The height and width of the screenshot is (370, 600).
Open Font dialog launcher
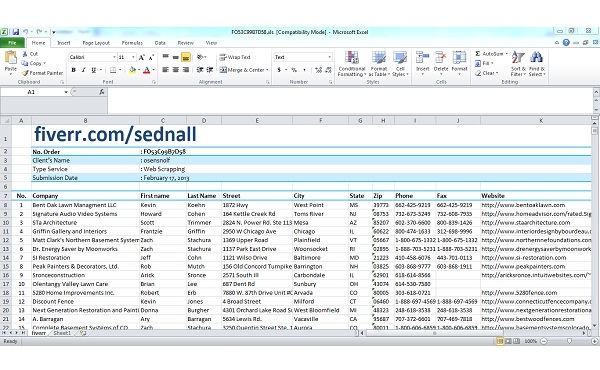(x=154, y=82)
